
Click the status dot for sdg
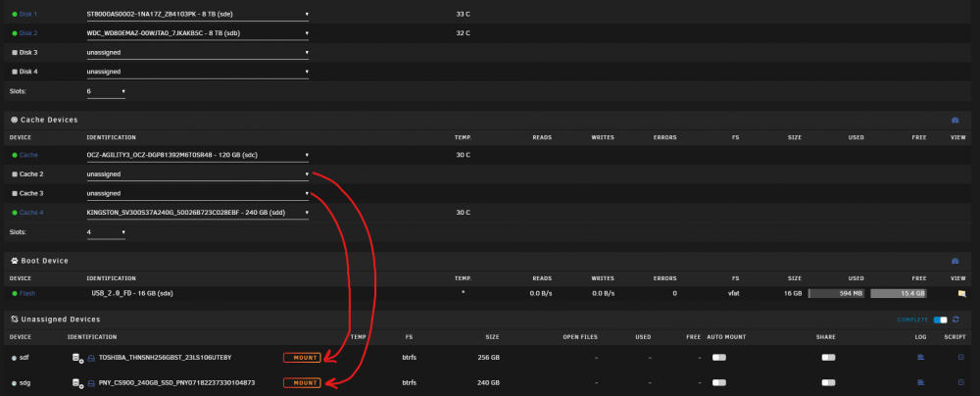tap(15, 383)
